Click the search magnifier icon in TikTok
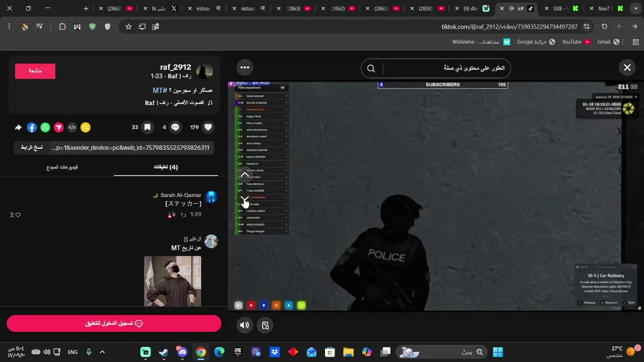 pyautogui.click(x=371, y=68)
